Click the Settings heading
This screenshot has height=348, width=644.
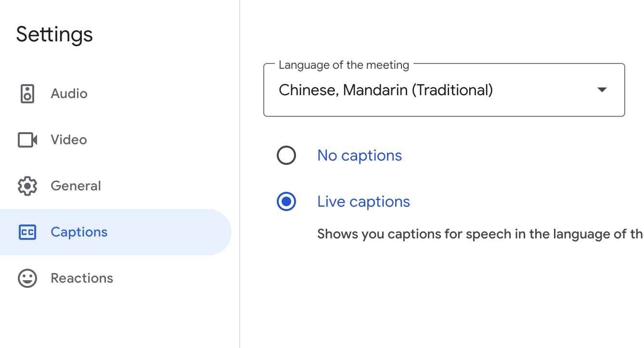click(x=54, y=35)
